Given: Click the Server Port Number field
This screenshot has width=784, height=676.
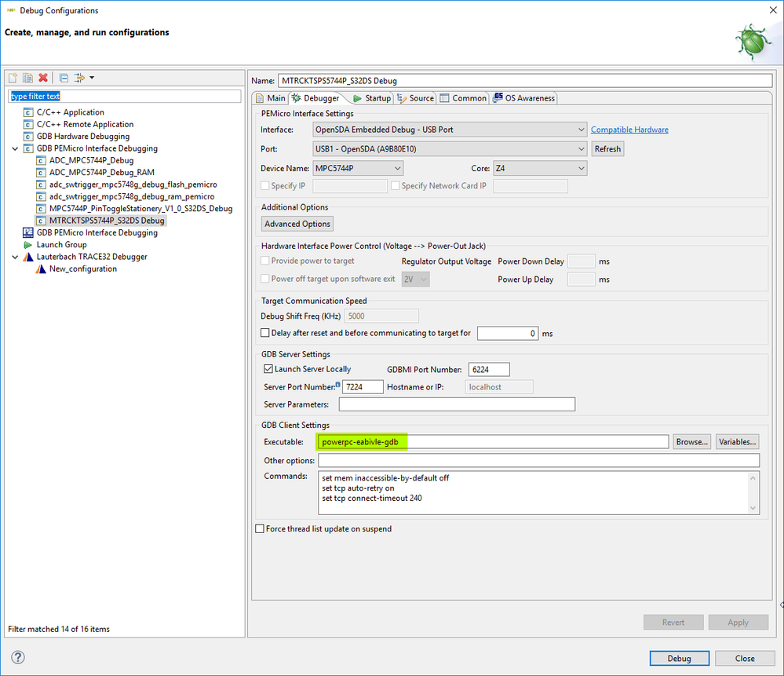Looking at the screenshot, I should pos(363,387).
